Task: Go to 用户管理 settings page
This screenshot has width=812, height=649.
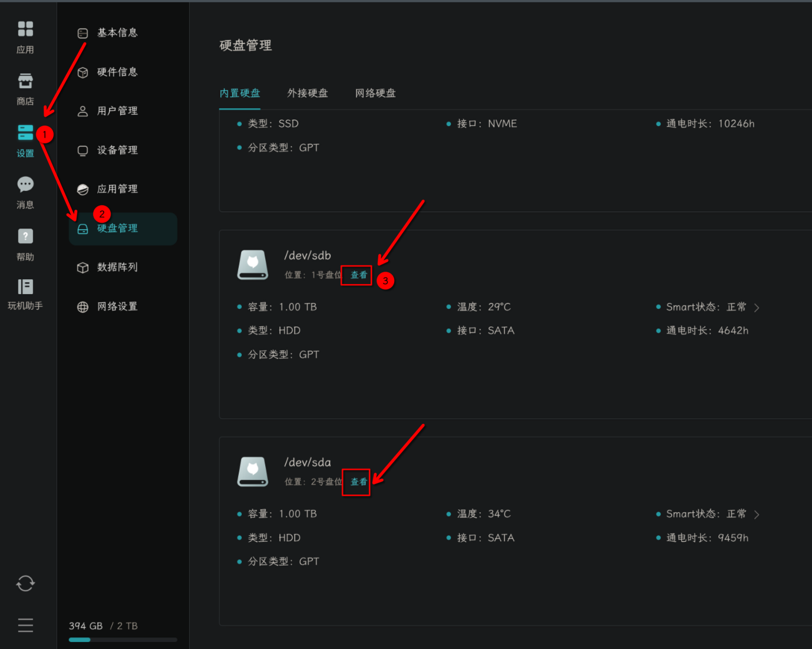Action: click(x=117, y=111)
